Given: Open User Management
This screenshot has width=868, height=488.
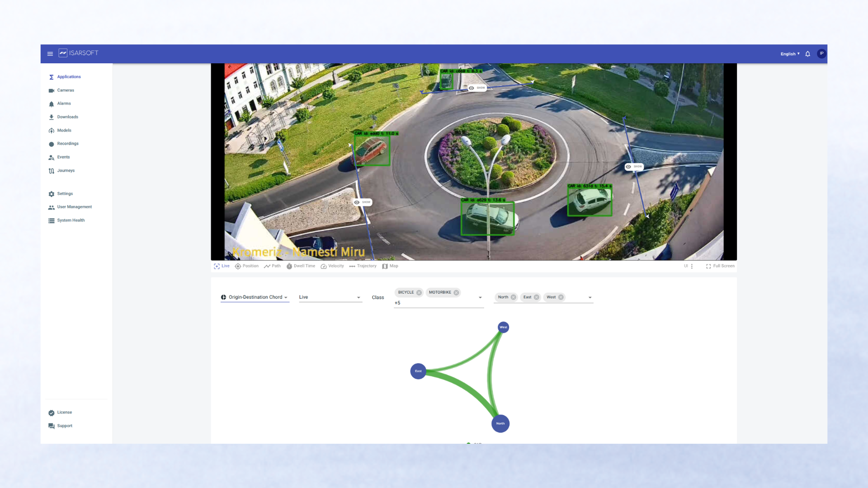Looking at the screenshot, I should [x=74, y=207].
